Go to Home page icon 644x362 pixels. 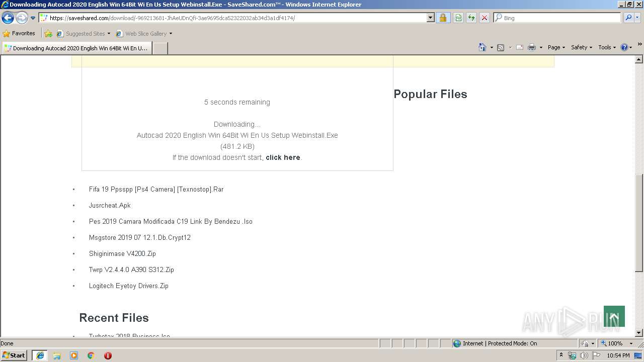[482, 47]
